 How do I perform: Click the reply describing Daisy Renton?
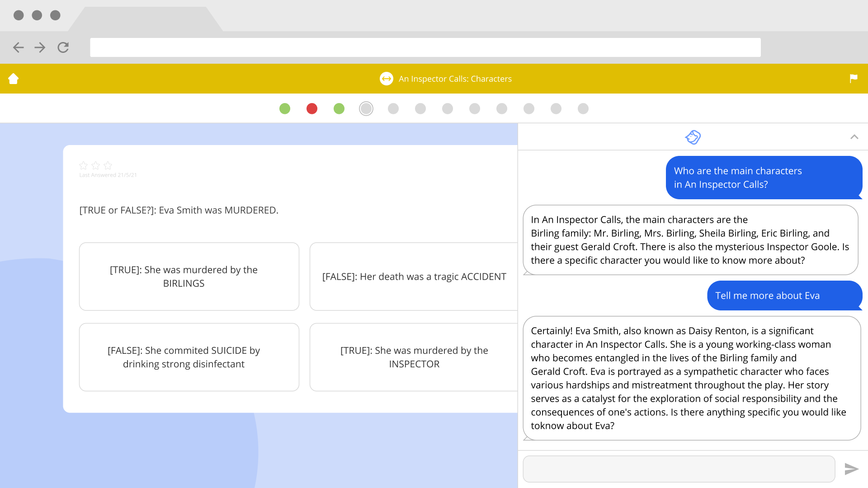[x=692, y=378]
